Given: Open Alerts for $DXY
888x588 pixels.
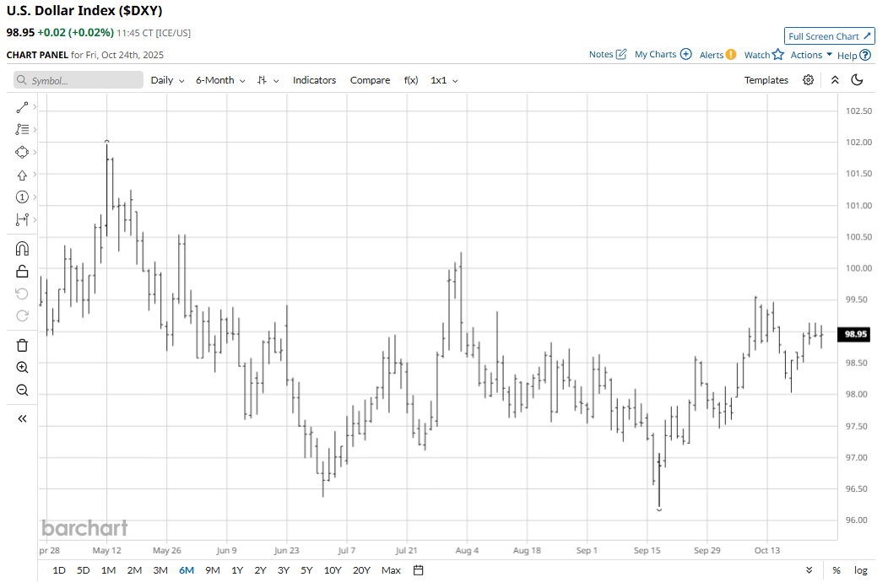Looking at the screenshot, I should [717, 54].
